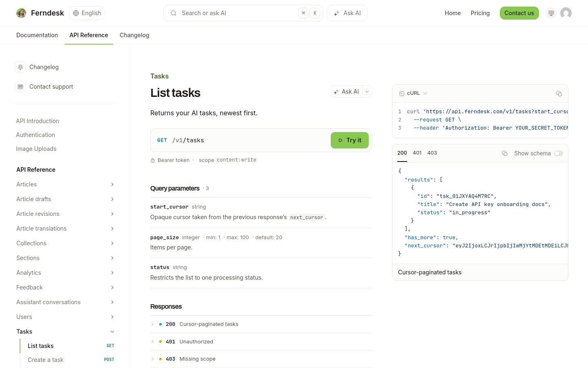Open the Image Uploads page

pyautogui.click(x=36, y=149)
